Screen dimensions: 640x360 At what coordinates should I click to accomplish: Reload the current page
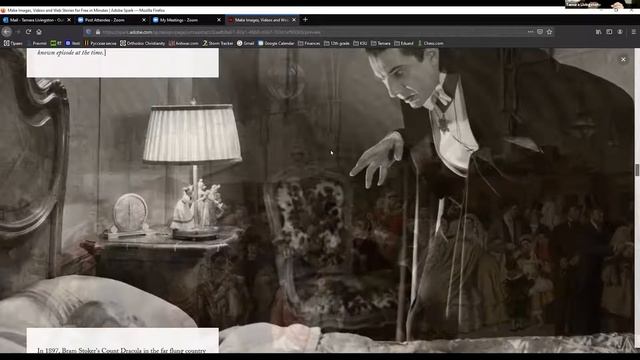28,32
